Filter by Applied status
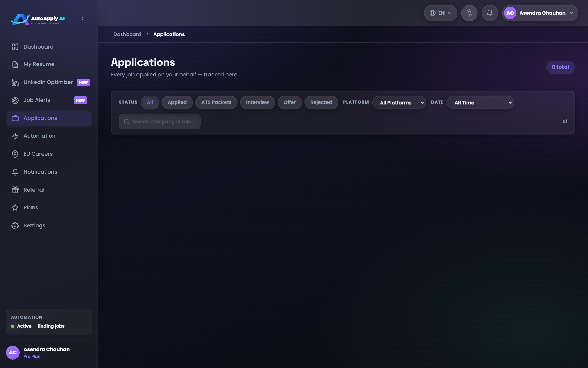The image size is (588, 368). 177,102
